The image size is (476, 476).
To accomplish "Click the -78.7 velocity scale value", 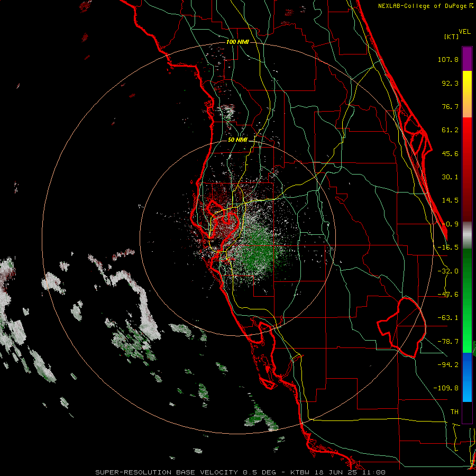I will (448, 342).
